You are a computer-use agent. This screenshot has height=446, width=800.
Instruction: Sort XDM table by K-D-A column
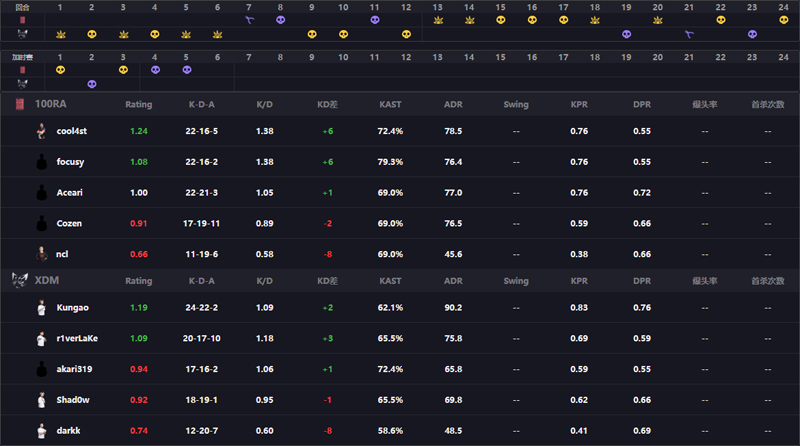click(x=202, y=281)
